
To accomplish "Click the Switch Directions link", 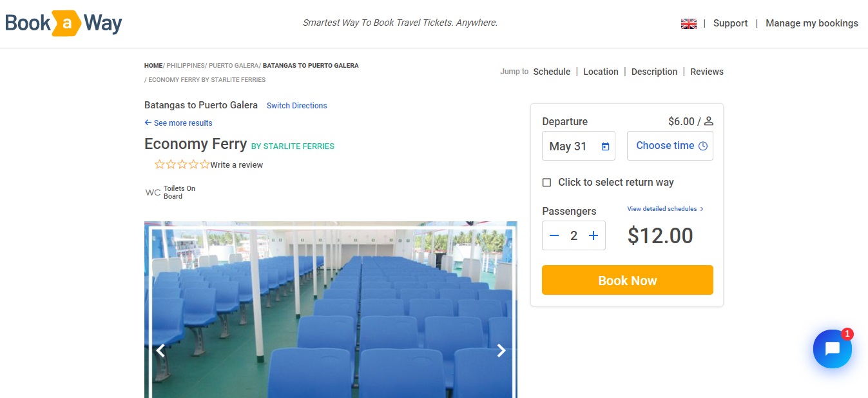I will (x=297, y=106).
